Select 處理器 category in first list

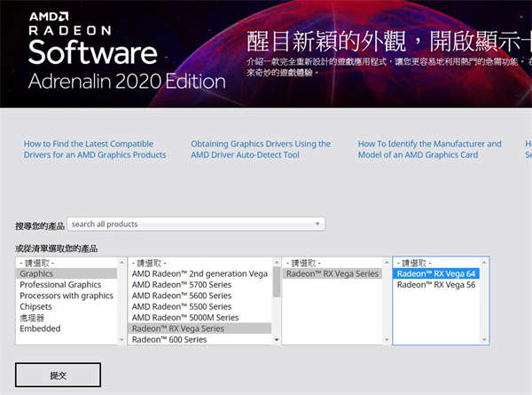(66, 318)
